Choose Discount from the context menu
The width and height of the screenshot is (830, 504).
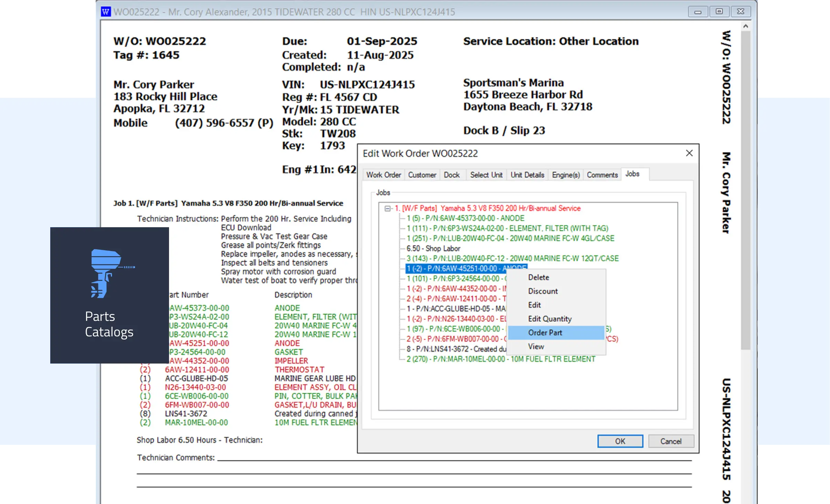[543, 291]
